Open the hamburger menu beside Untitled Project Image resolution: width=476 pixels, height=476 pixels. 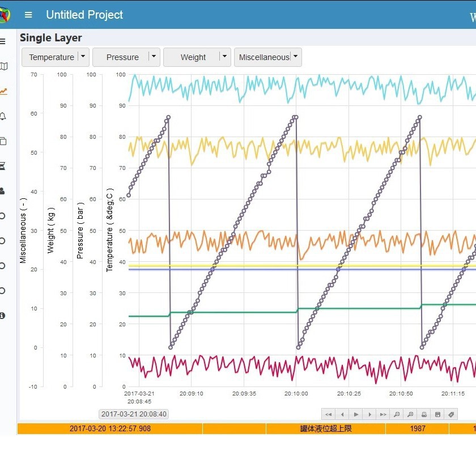[28, 15]
